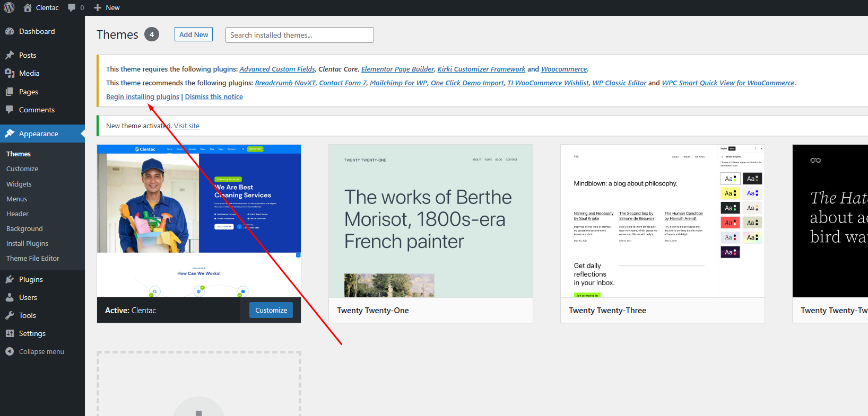868x416 pixels.
Task: Click the Pages icon in sidebar
Action: (x=10, y=92)
